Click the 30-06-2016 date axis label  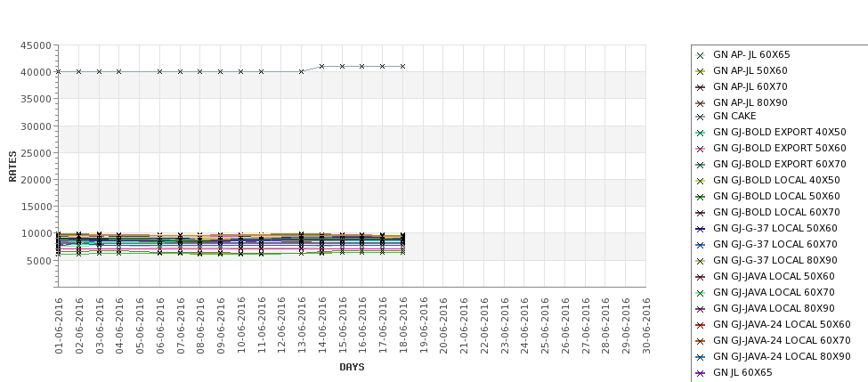[x=646, y=326]
